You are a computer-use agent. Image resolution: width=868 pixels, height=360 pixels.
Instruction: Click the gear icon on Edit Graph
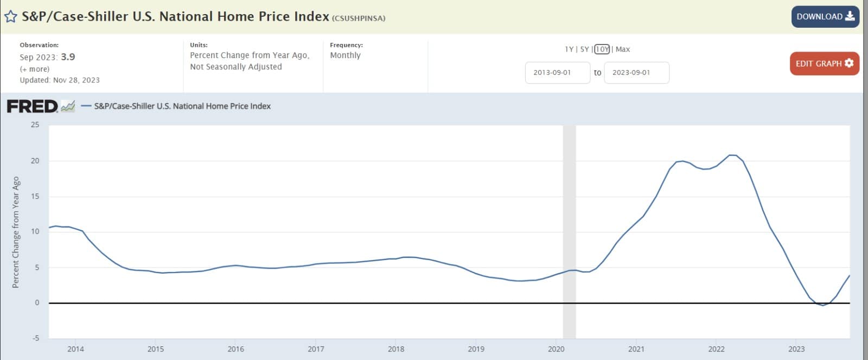(849, 63)
